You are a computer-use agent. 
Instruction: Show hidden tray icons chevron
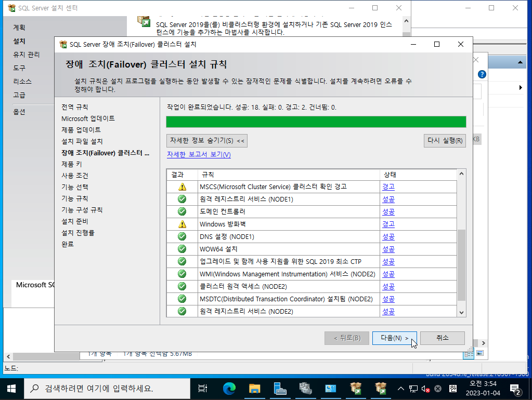tap(401, 389)
